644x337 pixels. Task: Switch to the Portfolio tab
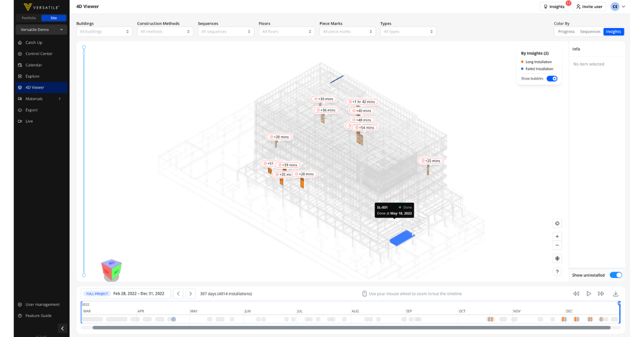29,18
